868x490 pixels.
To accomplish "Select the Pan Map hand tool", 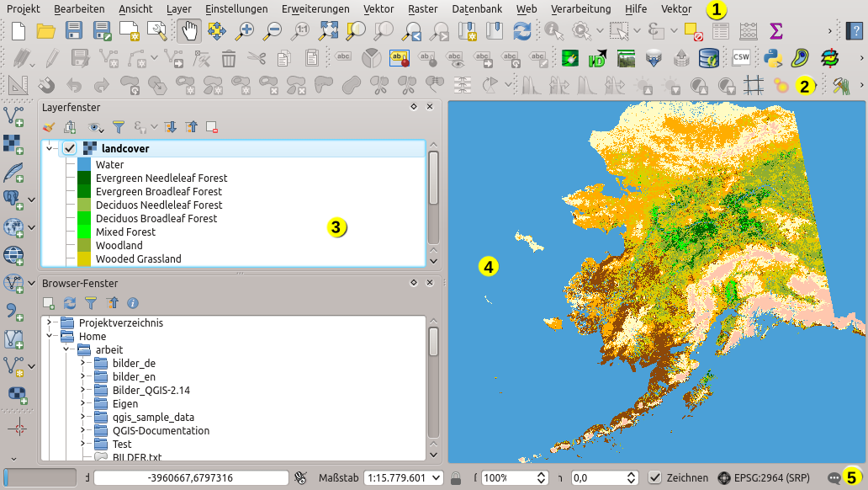I will 189,31.
